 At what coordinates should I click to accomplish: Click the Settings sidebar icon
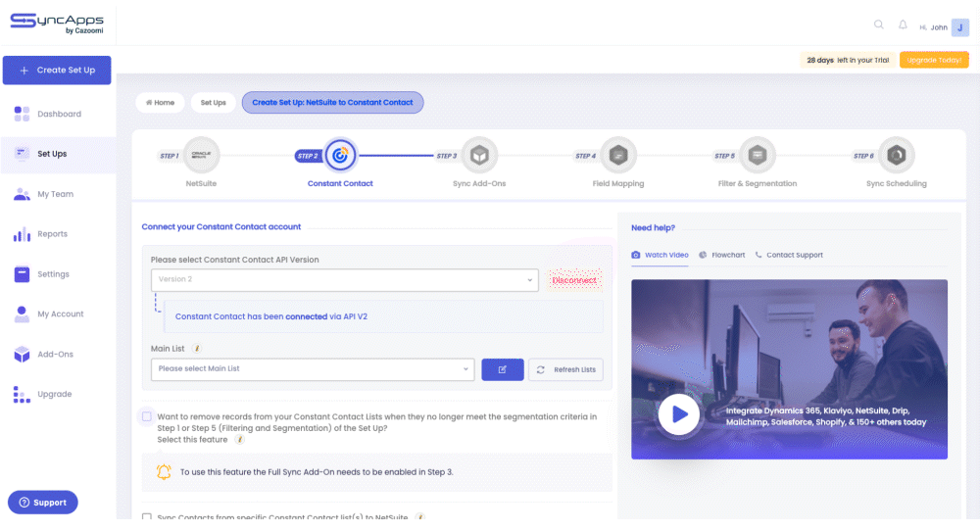click(x=22, y=274)
